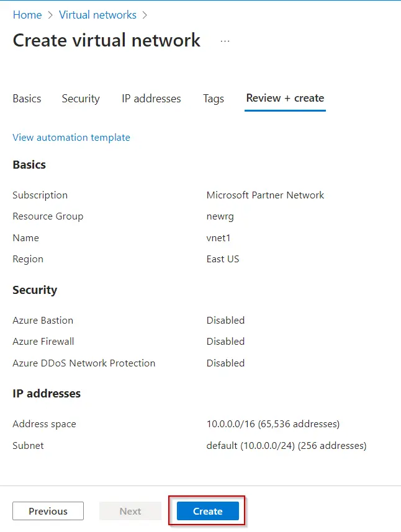Click the default subnet 10.0.0.0/24 value
Viewport: 401px width, 532px height.
tap(286, 446)
